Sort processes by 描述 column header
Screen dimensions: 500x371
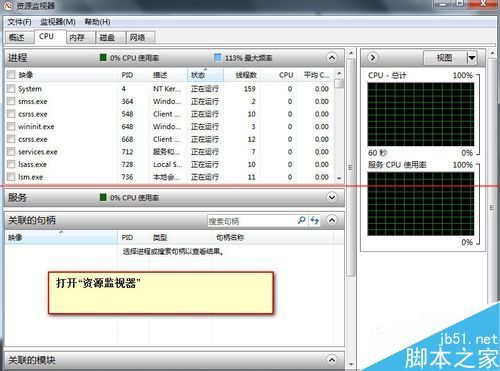point(168,75)
